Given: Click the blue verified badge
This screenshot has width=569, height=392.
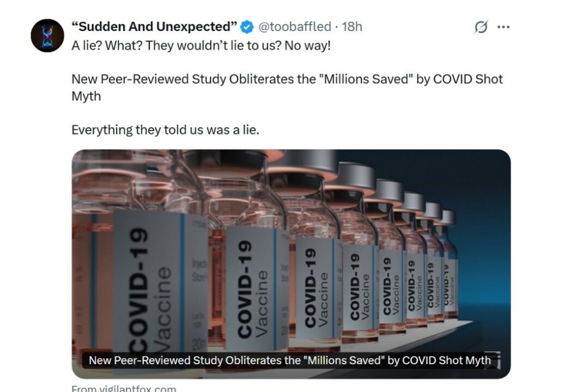Looking at the screenshot, I should (x=247, y=27).
